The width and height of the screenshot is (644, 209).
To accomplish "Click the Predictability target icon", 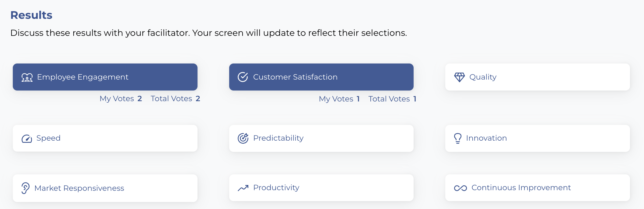I will pyautogui.click(x=243, y=138).
